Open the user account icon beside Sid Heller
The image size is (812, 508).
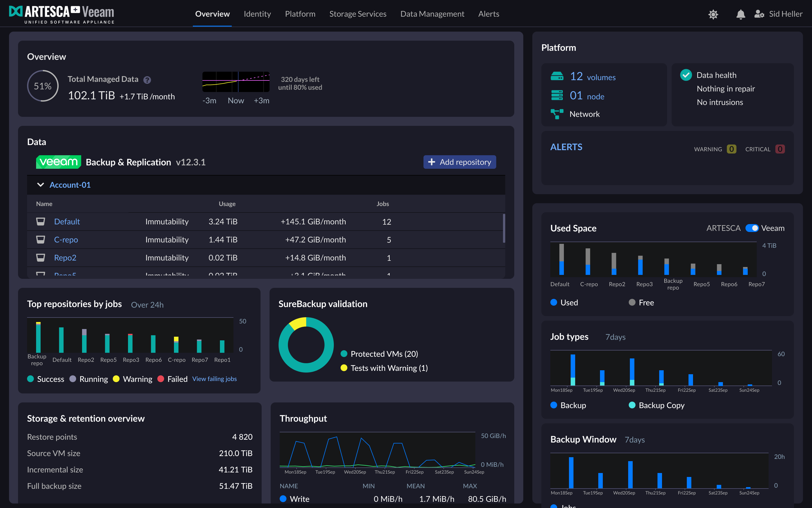click(759, 14)
